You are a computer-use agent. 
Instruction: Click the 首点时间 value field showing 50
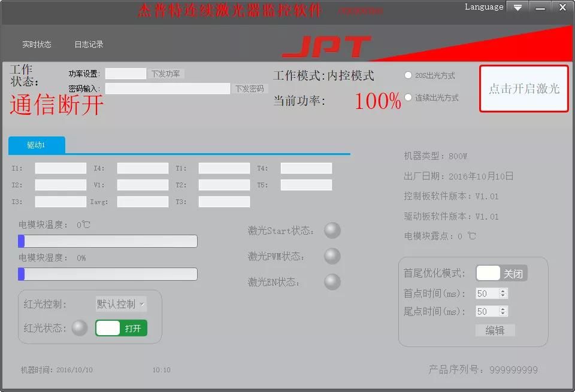tap(488, 293)
